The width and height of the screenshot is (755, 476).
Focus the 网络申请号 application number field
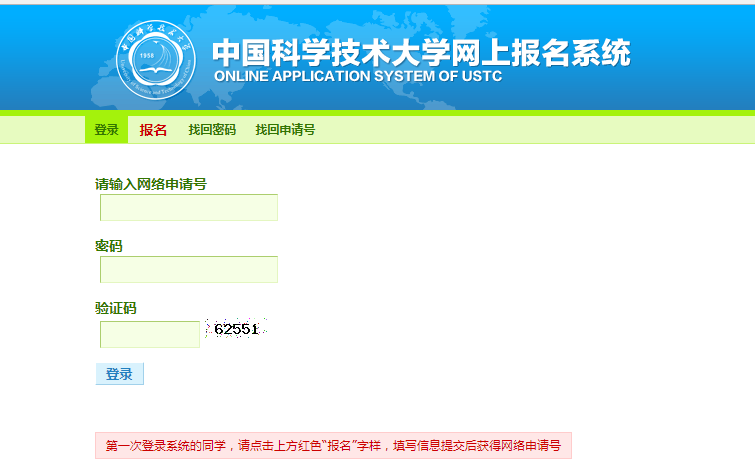[189, 207]
